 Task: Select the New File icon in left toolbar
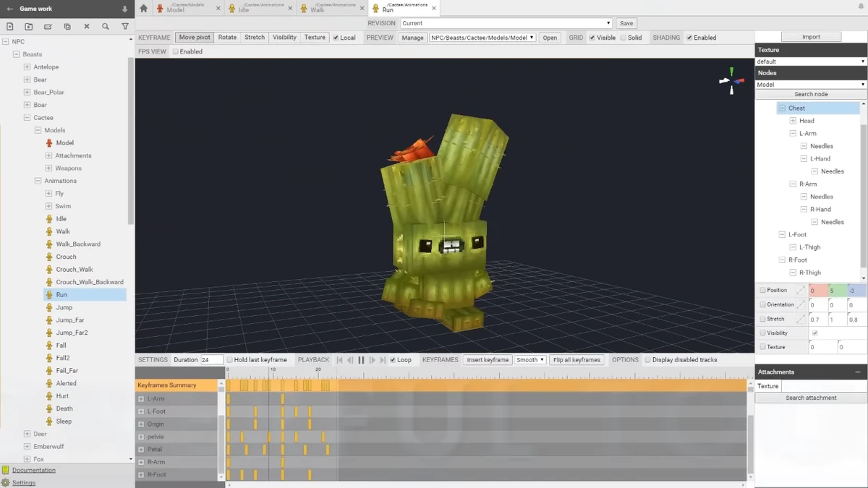[9, 26]
